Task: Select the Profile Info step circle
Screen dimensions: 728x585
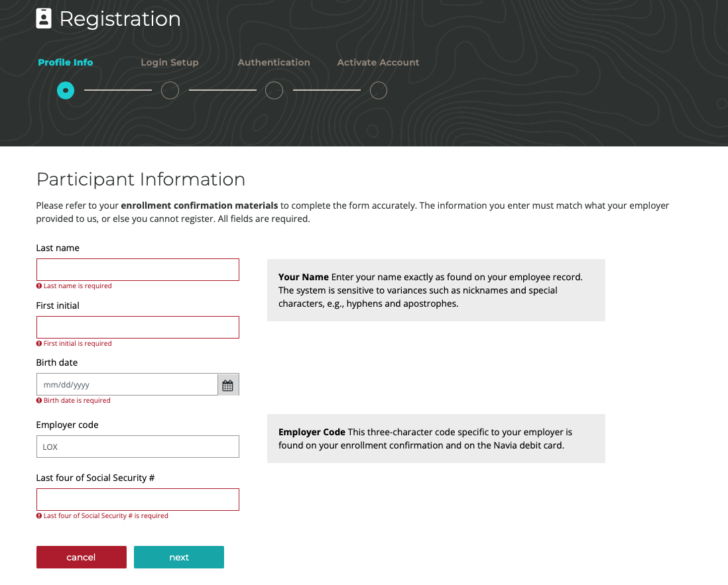Action: (66, 90)
